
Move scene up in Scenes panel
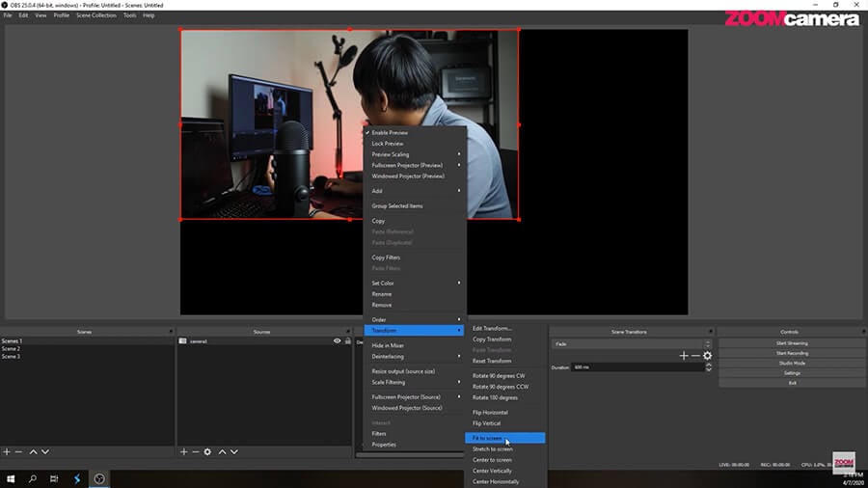[x=33, y=452]
